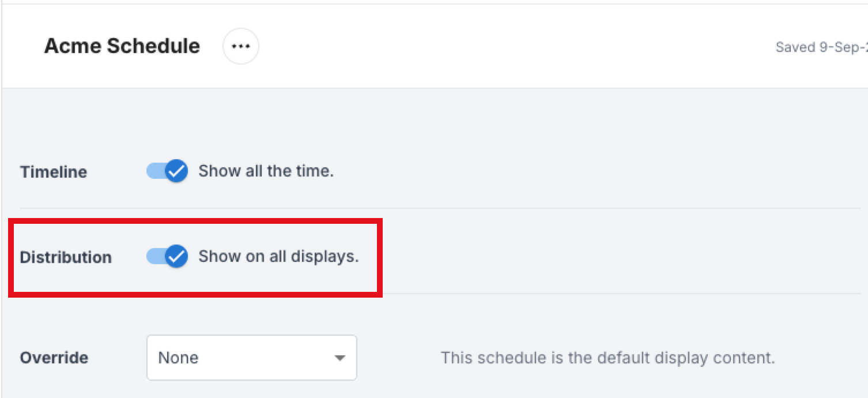This screenshot has width=868, height=398.
Task: Click the Acme Schedule title
Action: 122,46
